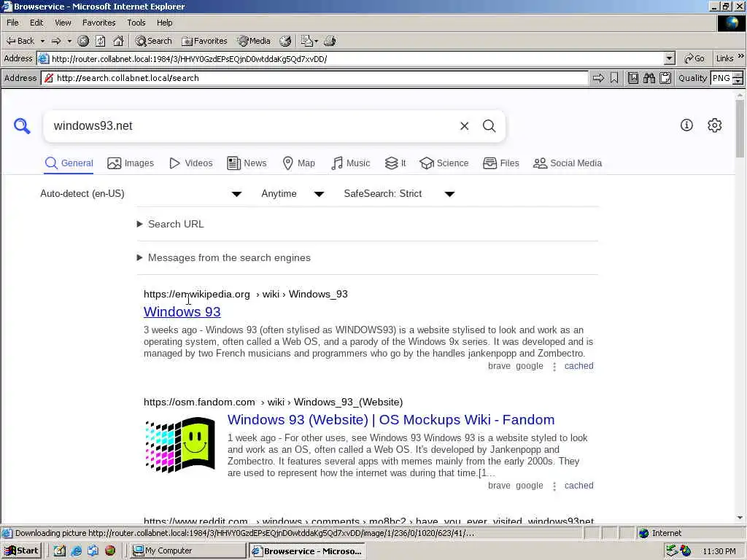
Task: Open the Favorites menu
Action: (99, 23)
